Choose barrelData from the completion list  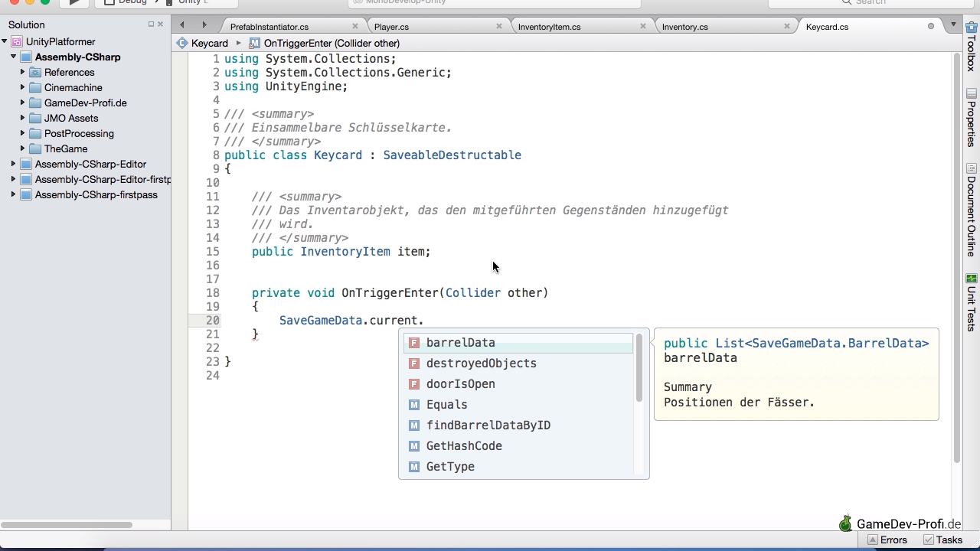pos(518,343)
